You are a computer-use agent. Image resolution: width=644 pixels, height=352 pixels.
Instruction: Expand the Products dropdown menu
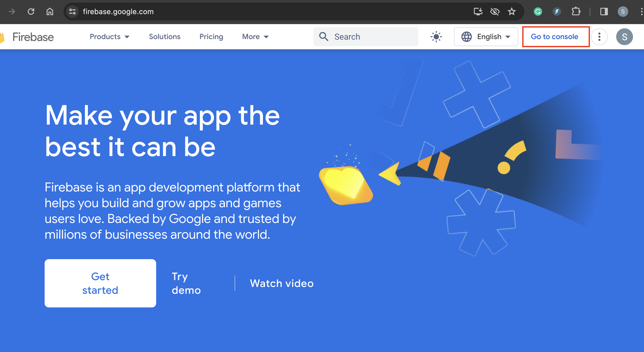tap(109, 37)
